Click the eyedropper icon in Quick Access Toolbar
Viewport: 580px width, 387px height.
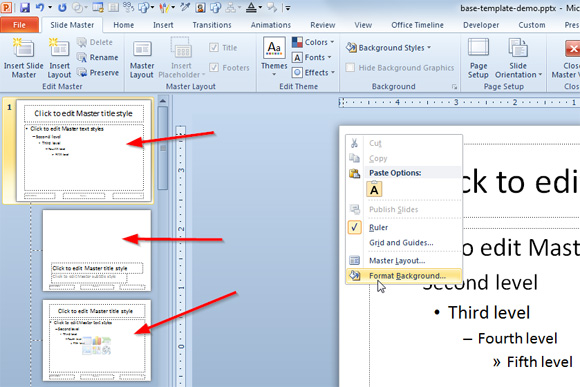(185, 7)
